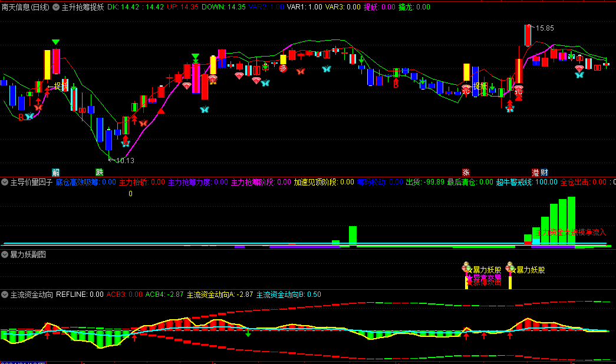616x364 pixels.
Task: Click the 异常交易 signal label
Action: click(487, 277)
